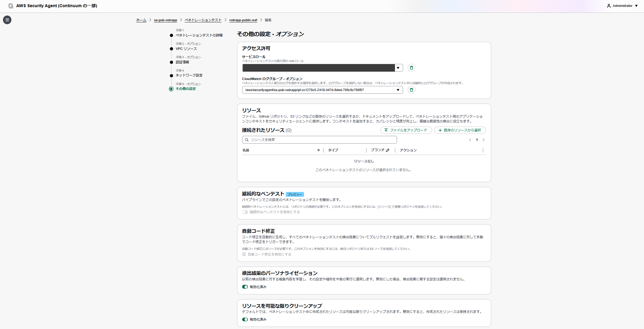Check 自動コード修正を有効にする checkbox

coord(244,254)
